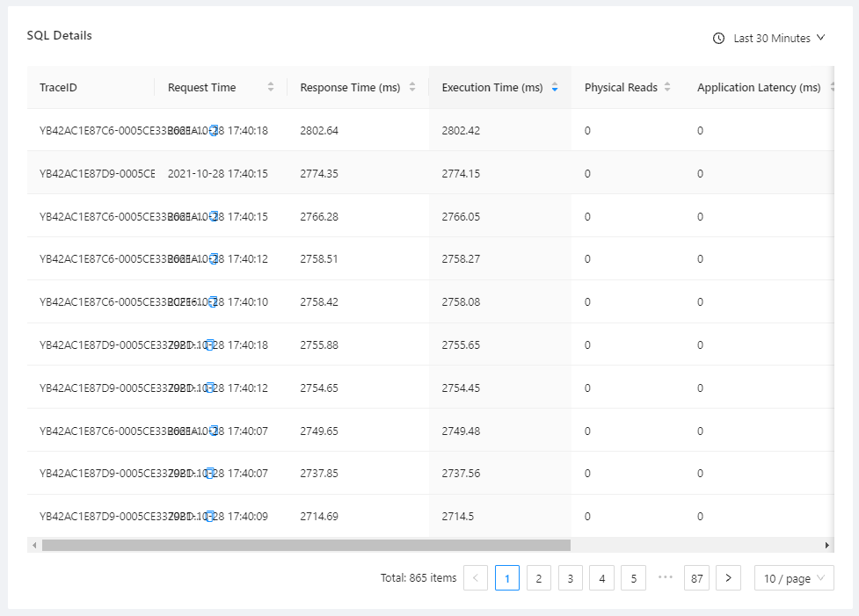Copy TraceID in the row with response 2758.51
This screenshot has width=859, height=616.
[214, 259]
